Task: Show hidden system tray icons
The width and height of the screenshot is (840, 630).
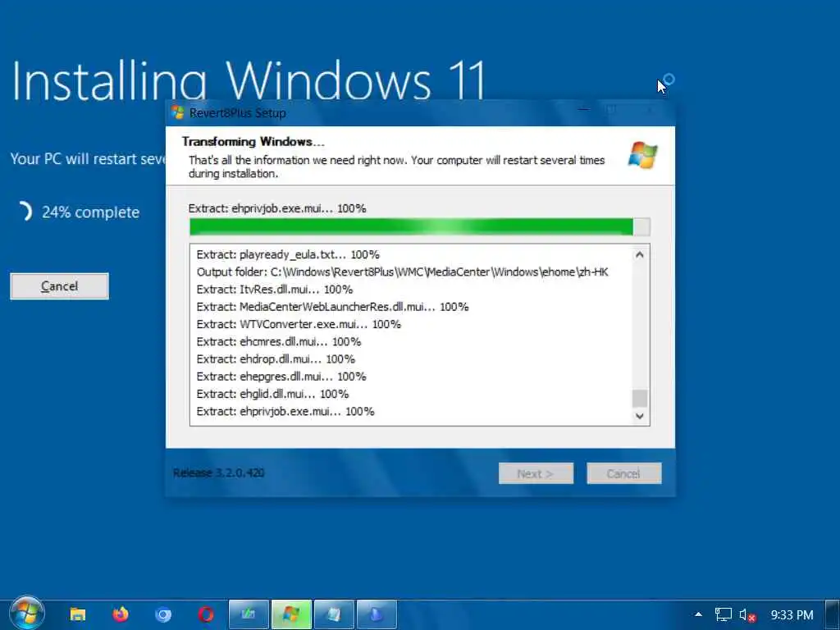Action: point(698,614)
